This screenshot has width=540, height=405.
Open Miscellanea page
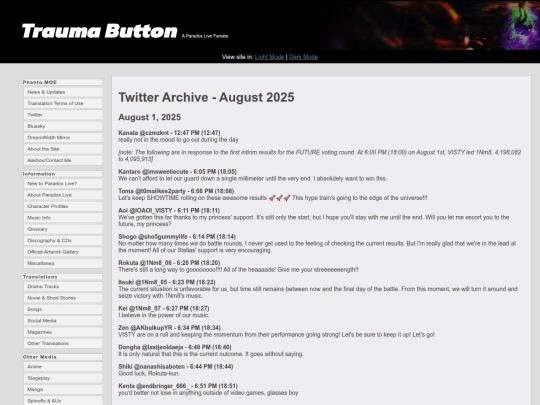pos(63,263)
